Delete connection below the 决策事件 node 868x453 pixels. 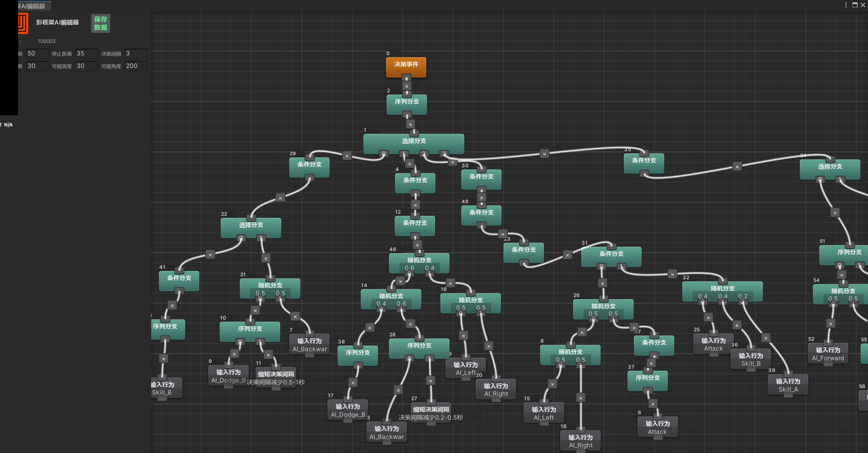pyautogui.click(x=407, y=86)
